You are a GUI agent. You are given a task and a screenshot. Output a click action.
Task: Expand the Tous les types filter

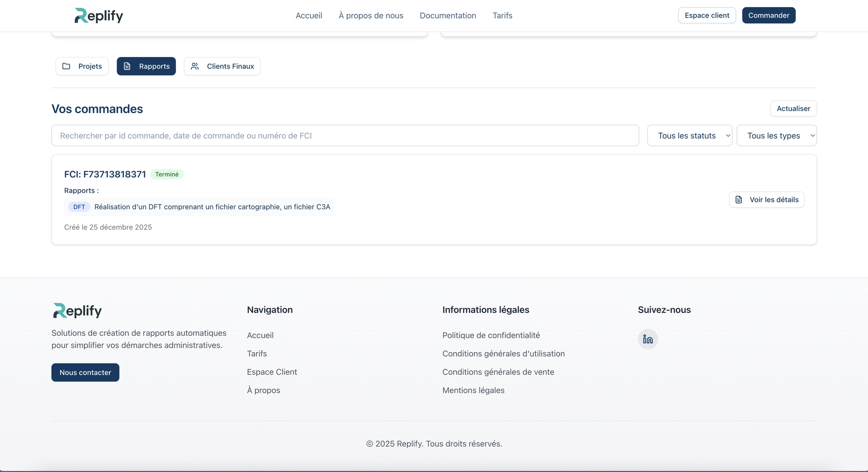tap(776, 135)
